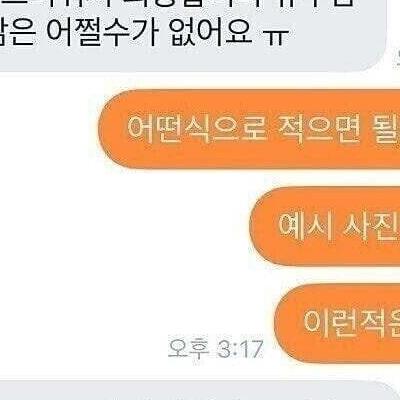The height and width of the screenshot is (400, 400).
Task: Click the word 없어요 in the gray message
Action: tap(211, 32)
